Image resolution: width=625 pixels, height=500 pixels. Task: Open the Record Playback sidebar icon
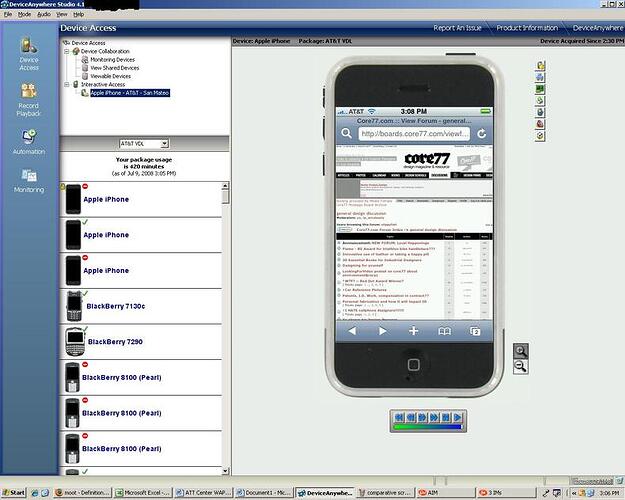tap(28, 100)
